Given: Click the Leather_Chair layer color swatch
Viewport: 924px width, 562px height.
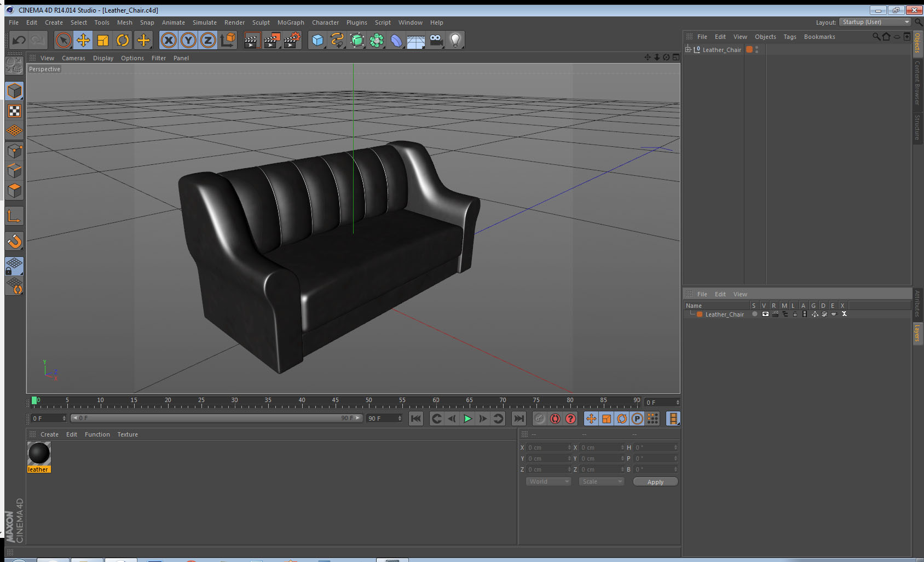Looking at the screenshot, I should (700, 314).
